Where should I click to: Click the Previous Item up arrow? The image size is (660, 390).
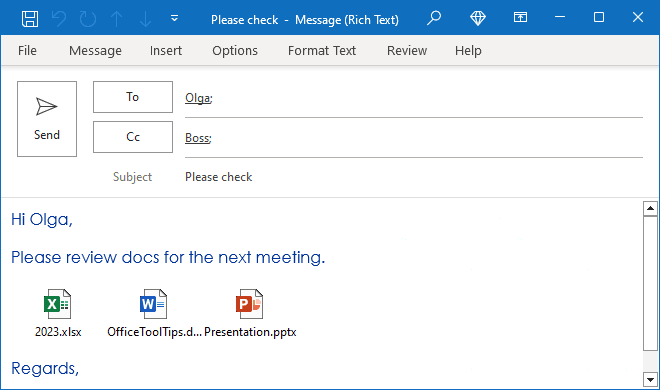[x=117, y=19]
